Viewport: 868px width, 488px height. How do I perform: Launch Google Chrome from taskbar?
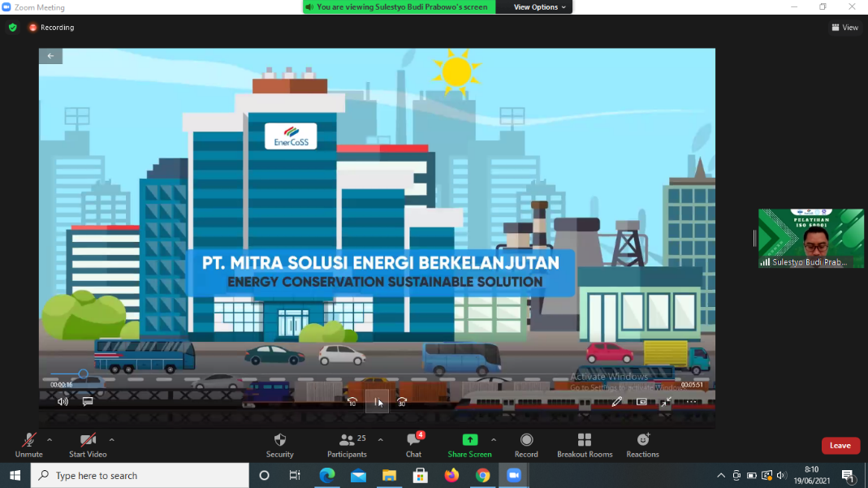(482, 475)
